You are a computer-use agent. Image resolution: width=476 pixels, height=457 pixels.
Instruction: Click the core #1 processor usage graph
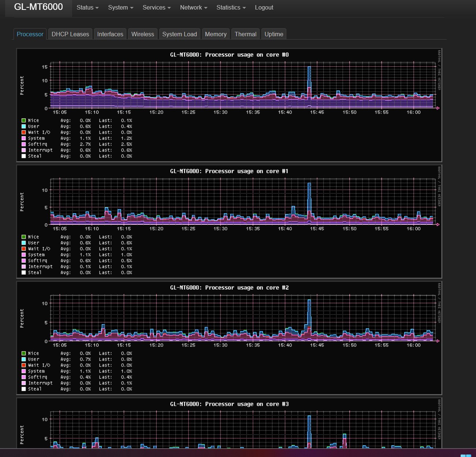(229, 222)
